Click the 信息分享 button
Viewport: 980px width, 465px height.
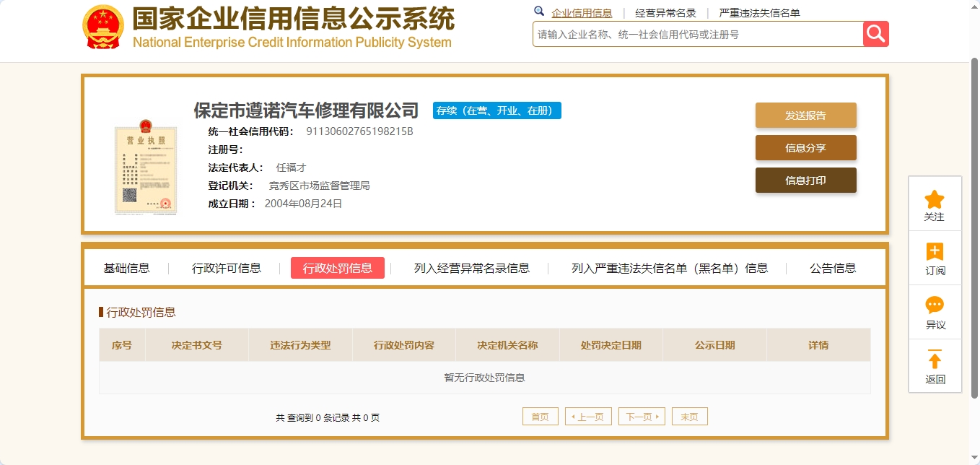(805, 148)
